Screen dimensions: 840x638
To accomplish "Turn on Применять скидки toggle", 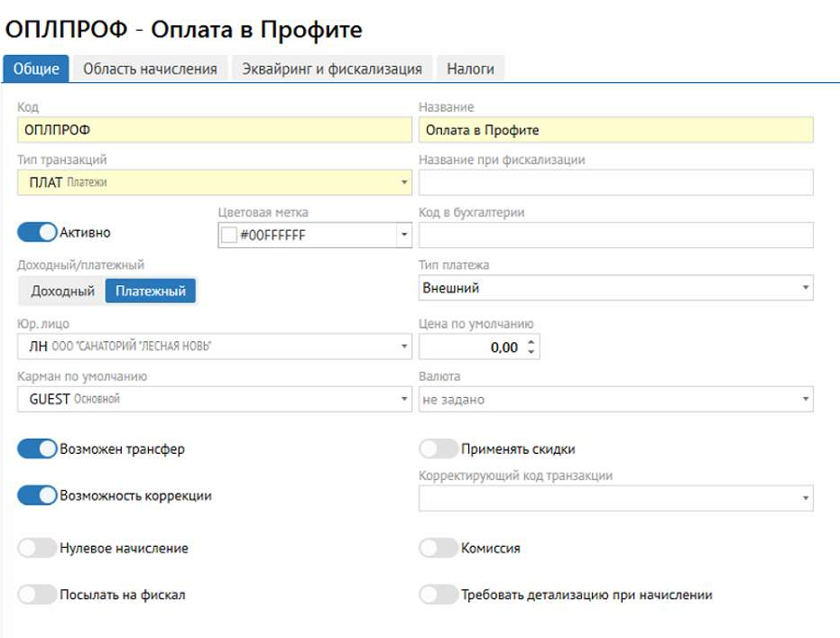I will pyautogui.click(x=438, y=449).
